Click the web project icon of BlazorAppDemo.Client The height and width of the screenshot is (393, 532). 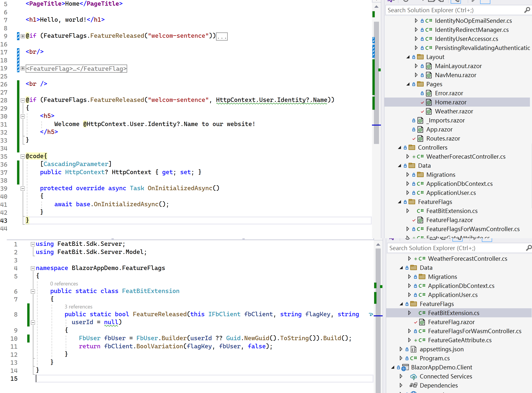(x=405, y=368)
